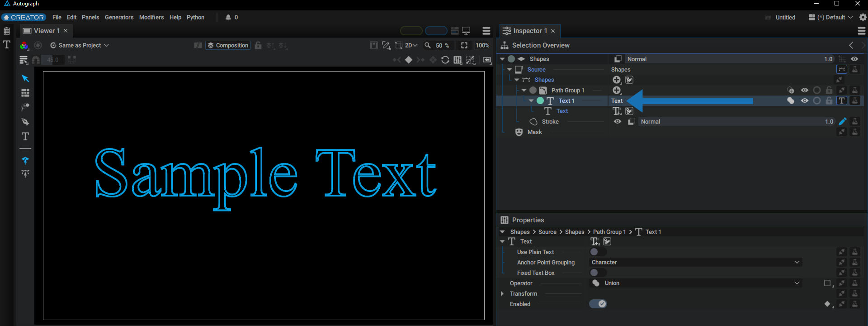The image size is (868, 326).
Task: Click the color channels RGB icon
Action: point(24,45)
